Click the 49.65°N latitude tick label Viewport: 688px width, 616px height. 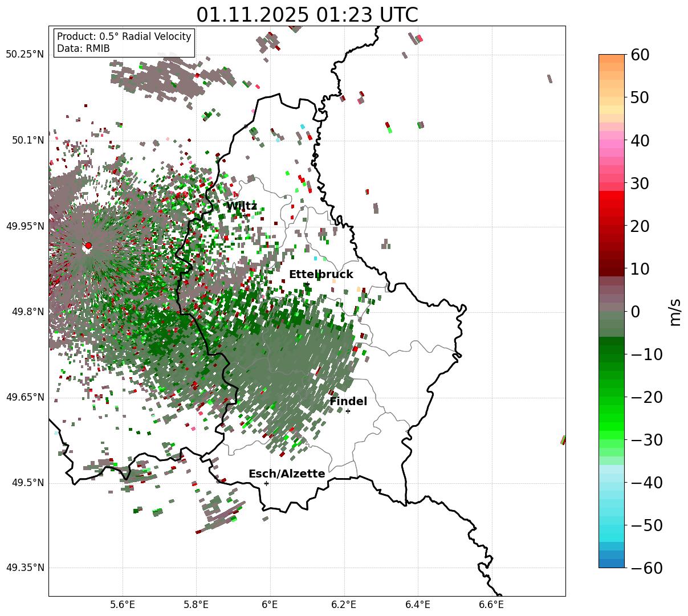click(25, 397)
